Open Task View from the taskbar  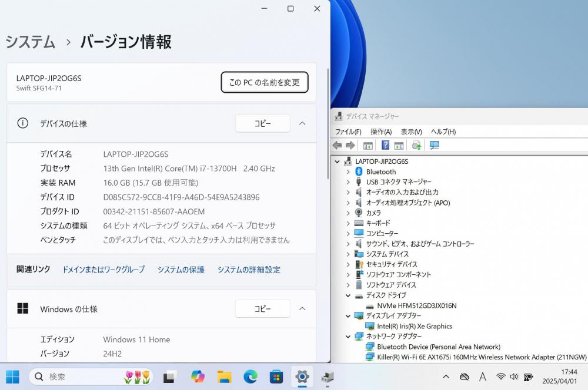169,376
